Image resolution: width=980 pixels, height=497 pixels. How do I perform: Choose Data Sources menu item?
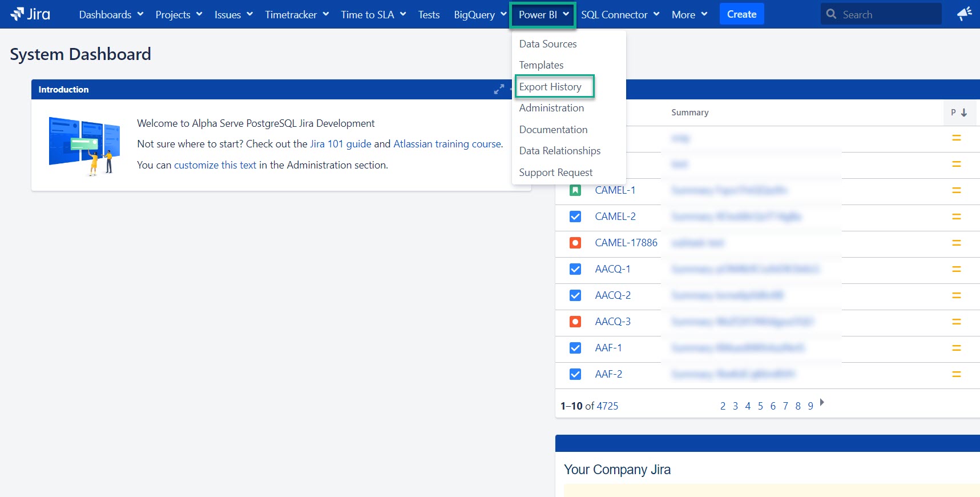coord(548,44)
